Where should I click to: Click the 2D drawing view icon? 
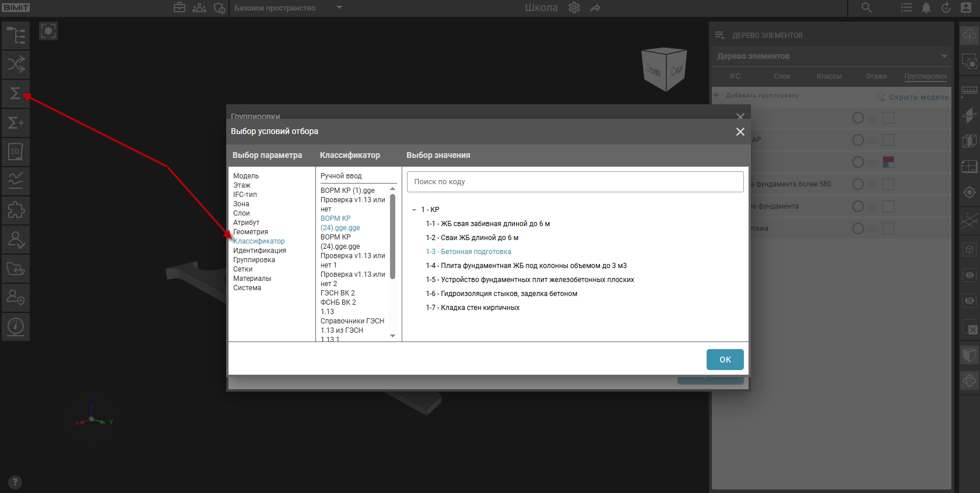[16, 152]
